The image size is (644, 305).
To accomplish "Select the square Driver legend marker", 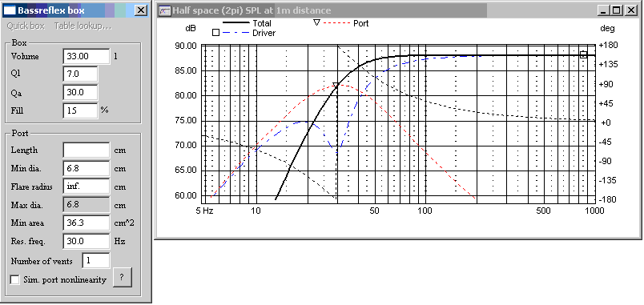I will pos(215,33).
